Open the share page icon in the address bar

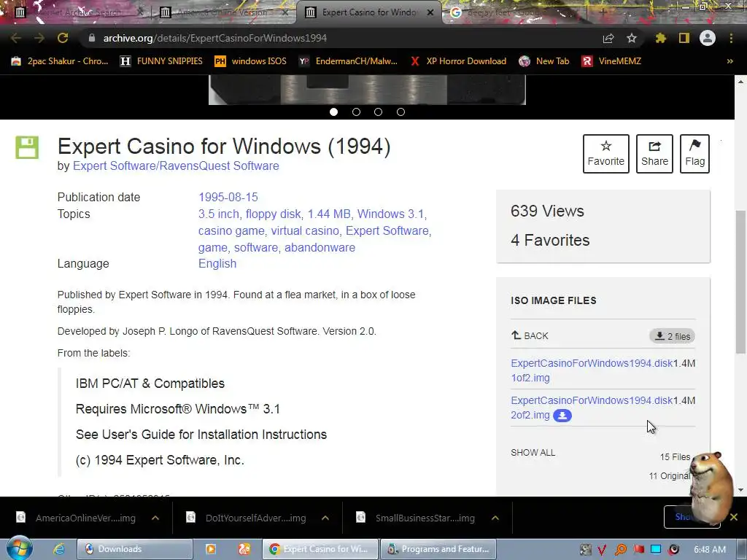click(608, 38)
